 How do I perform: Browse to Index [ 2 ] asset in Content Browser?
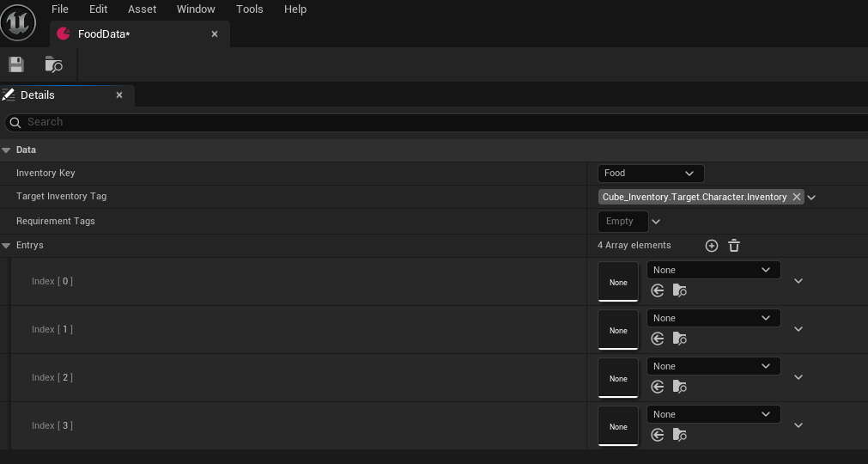pyautogui.click(x=679, y=387)
